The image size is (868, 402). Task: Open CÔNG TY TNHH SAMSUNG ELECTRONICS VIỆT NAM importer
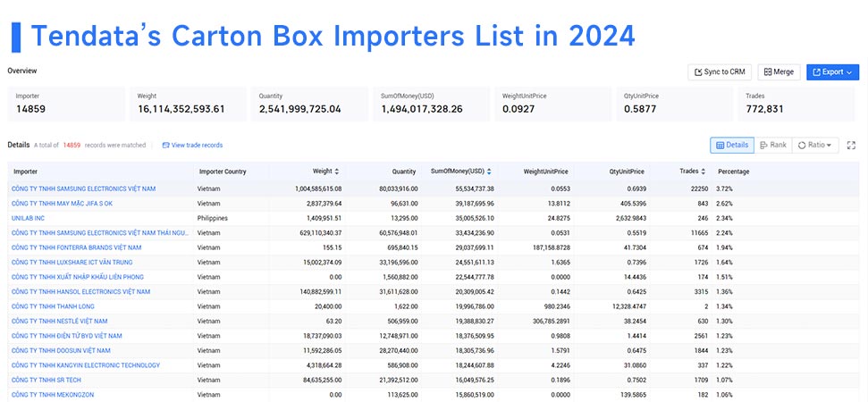pyautogui.click(x=84, y=188)
